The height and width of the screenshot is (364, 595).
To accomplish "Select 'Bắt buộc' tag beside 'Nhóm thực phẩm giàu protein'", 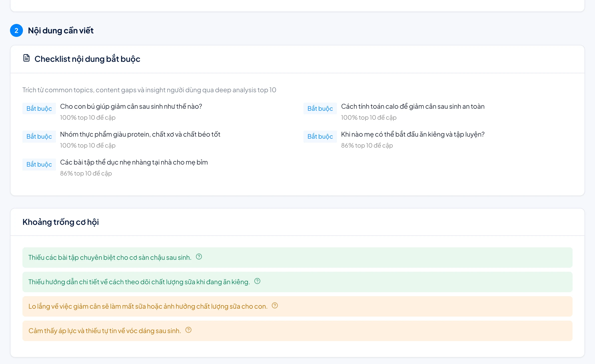I will pos(39,136).
